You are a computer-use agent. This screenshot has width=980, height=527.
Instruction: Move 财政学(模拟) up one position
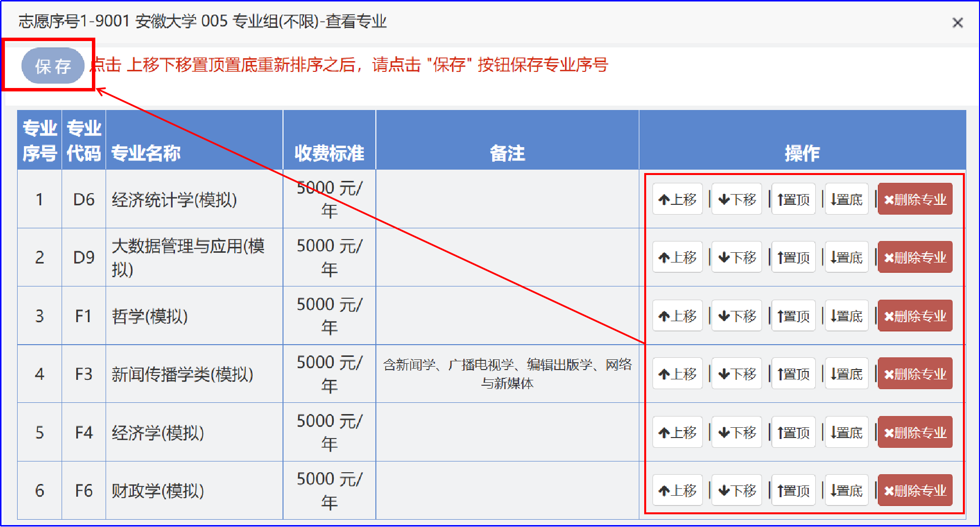tap(677, 490)
